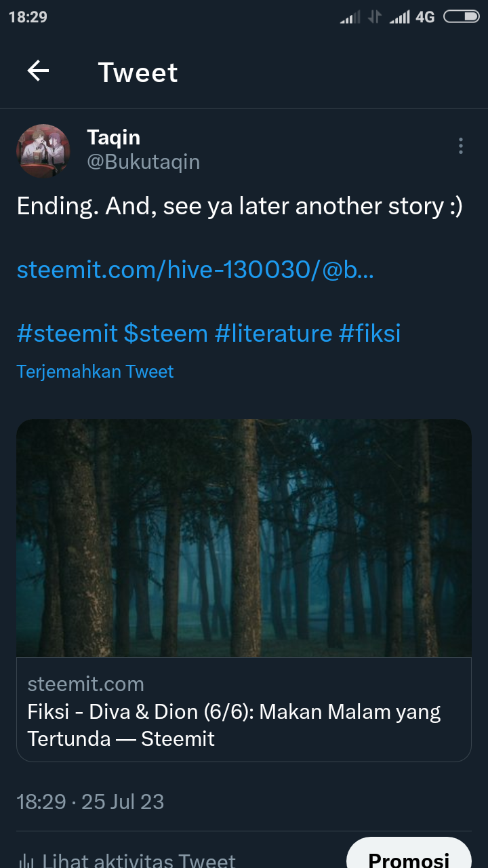Image resolution: width=488 pixels, height=868 pixels.
Task: Tap the 4G signal indicator
Action: coord(425,17)
